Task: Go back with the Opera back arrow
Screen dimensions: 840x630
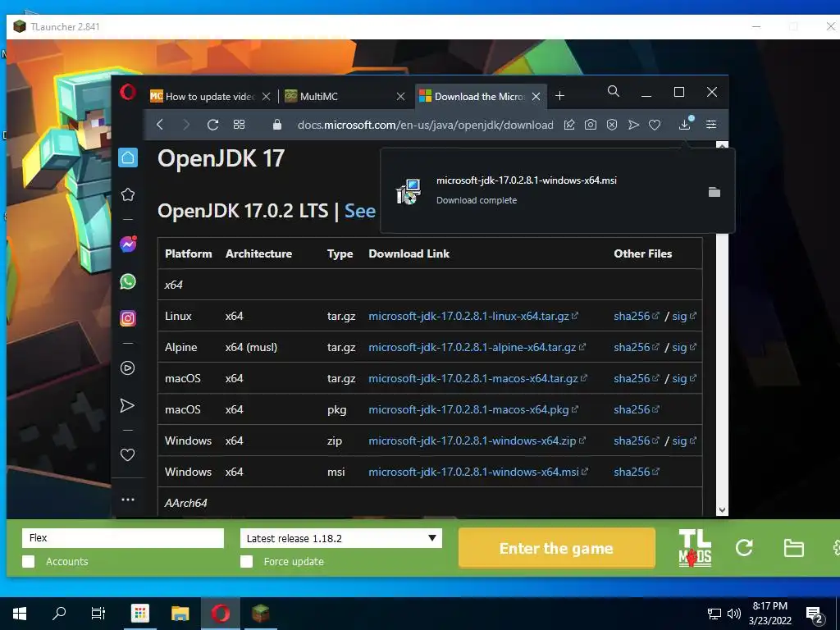Action: coord(160,125)
